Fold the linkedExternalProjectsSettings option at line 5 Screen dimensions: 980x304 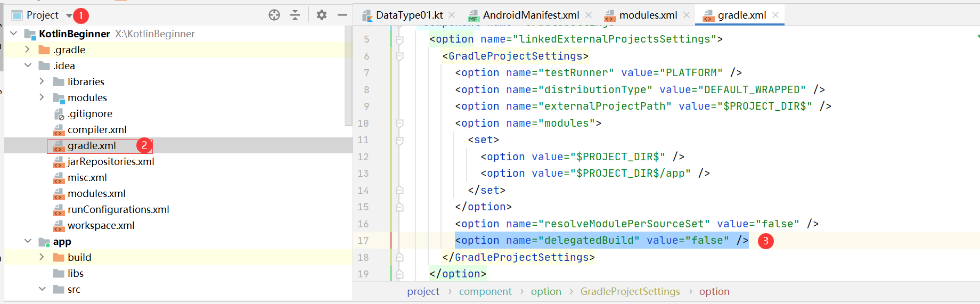(399, 39)
